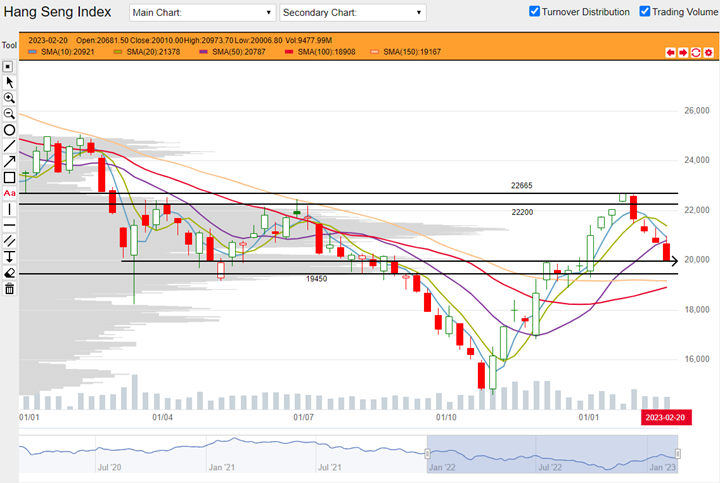Click the trash bin delete-all icon
Viewport: 720px width, 483px height.
coord(9,289)
